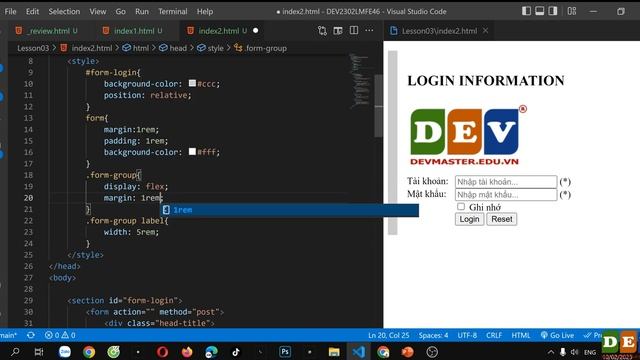Click the microphone icon in system tray
Screen dimensions: 640x360
[x=563, y=352]
